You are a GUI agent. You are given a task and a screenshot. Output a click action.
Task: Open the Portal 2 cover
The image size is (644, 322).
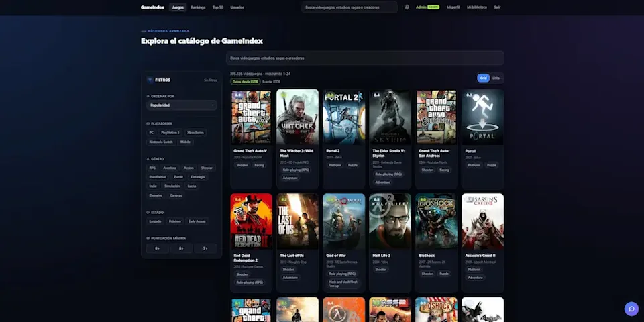pyautogui.click(x=343, y=117)
